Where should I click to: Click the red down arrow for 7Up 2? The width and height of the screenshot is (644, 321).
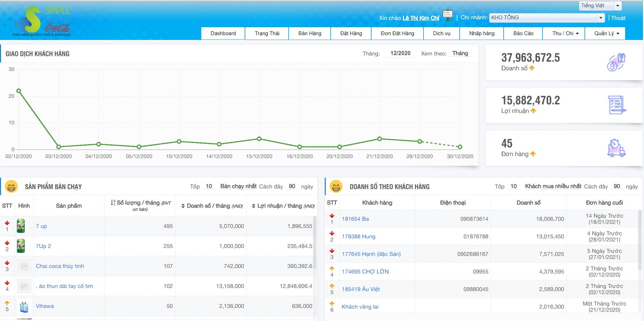[x=7, y=243]
